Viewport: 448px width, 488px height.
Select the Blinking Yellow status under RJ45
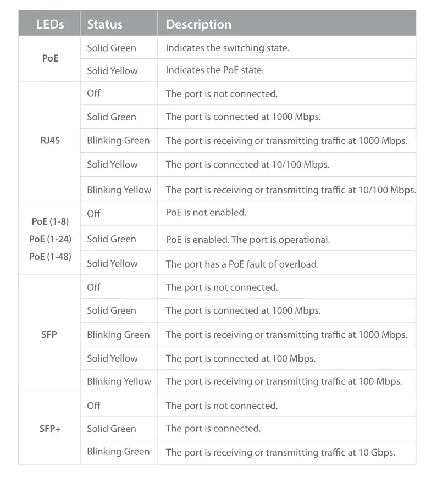pyautogui.click(x=119, y=190)
